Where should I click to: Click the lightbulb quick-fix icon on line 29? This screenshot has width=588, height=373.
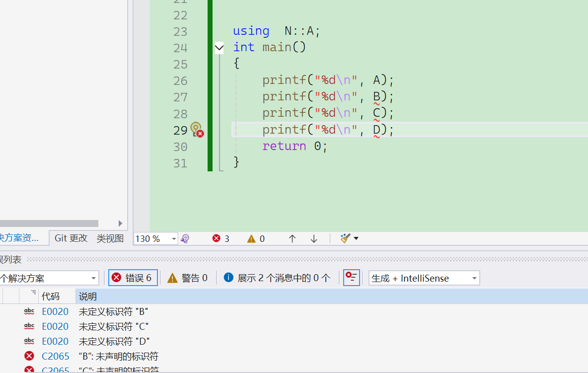click(x=197, y=130)
